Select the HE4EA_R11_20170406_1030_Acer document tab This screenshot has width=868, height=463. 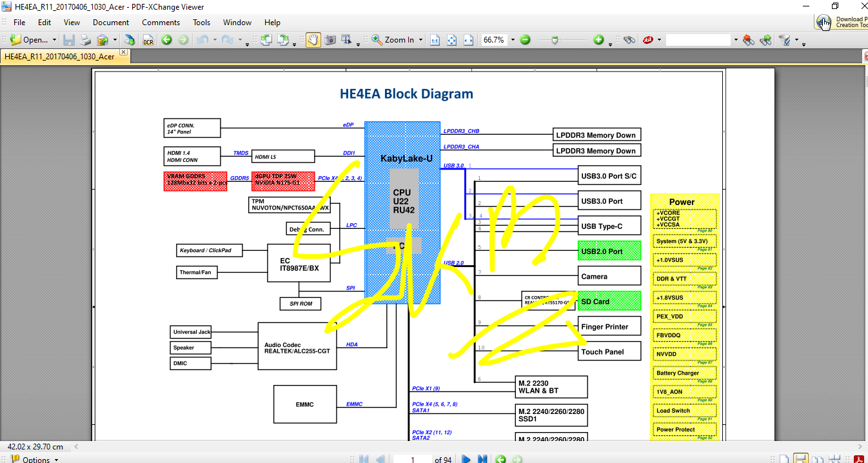click(59, 57)
